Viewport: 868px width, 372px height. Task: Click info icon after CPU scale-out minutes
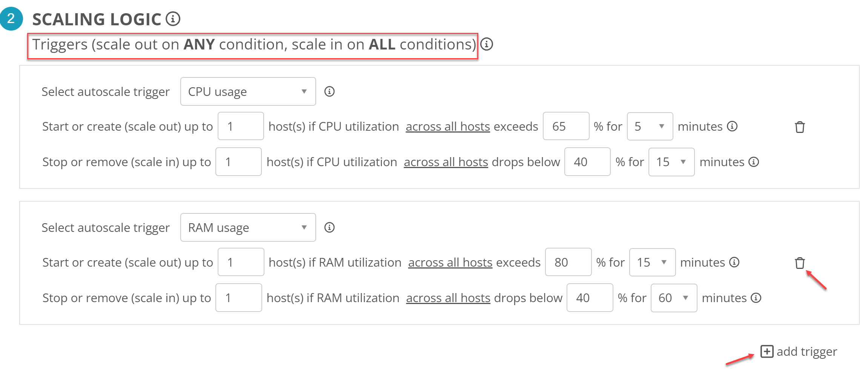(732, 126)
